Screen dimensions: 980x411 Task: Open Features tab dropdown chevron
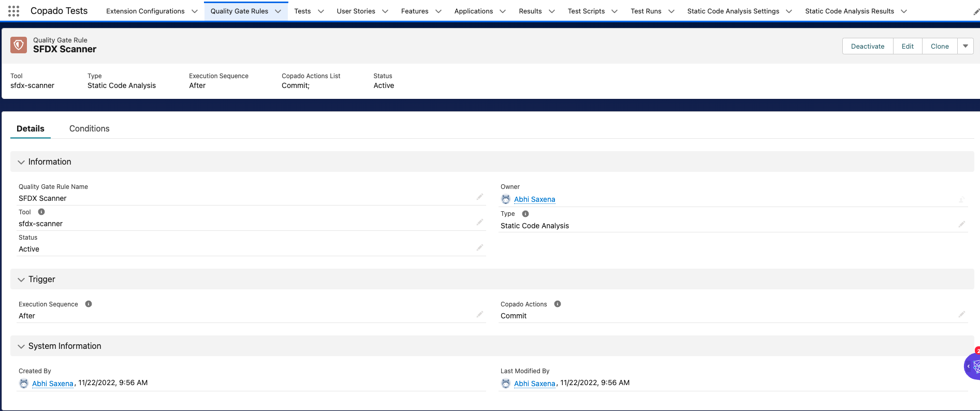(x=438, y=11)
